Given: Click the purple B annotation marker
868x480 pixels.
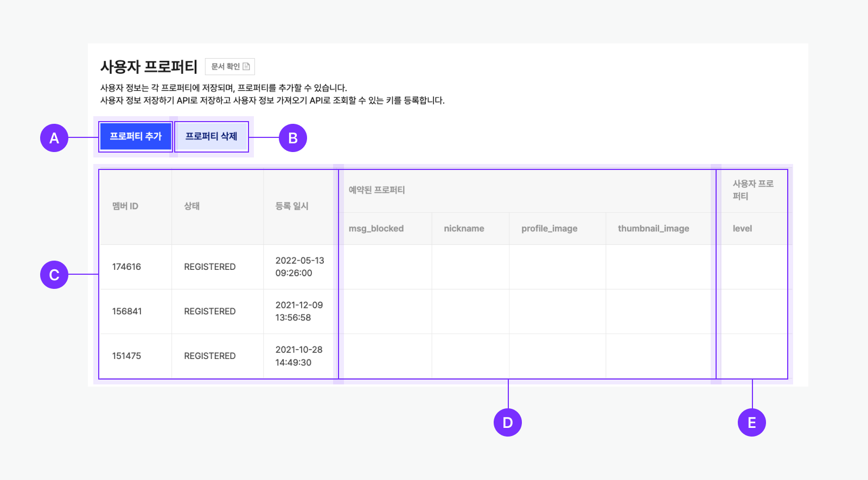Looking at the screenshot, I should coord(293,138).
